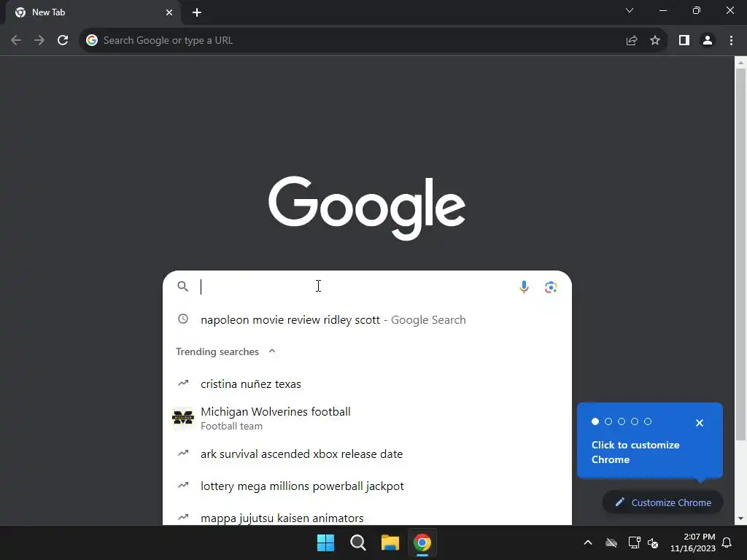This screenshot has width=747, height=560.
Task: Select the New Tab tab
Action: tap(93, 12)
